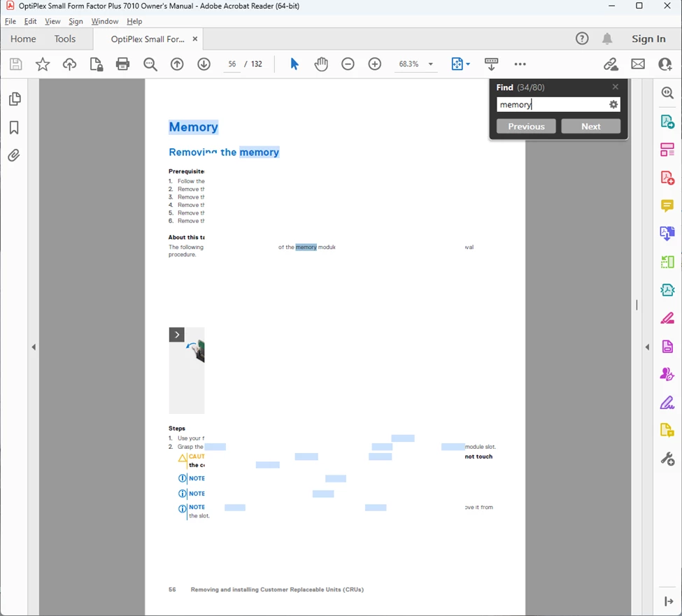The width and height of the screenshot is (682, 616).
Task: Click Sign In
Action: coord(648,38)
